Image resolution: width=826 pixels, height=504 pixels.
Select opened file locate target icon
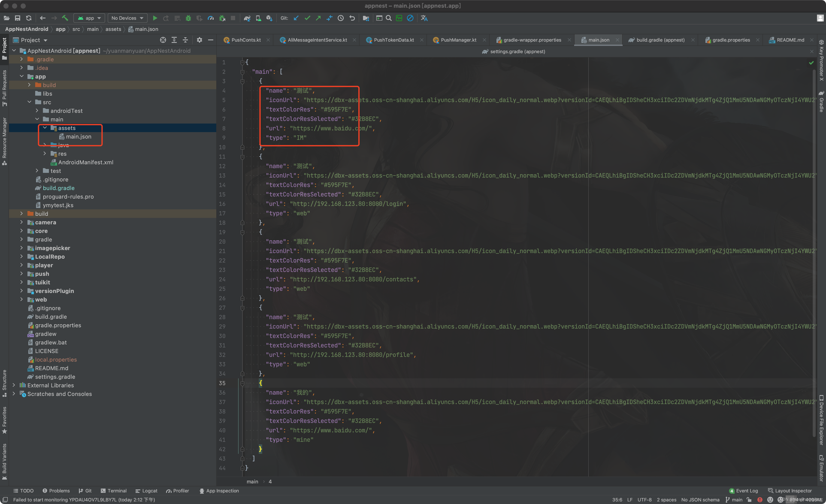[163, 40]
